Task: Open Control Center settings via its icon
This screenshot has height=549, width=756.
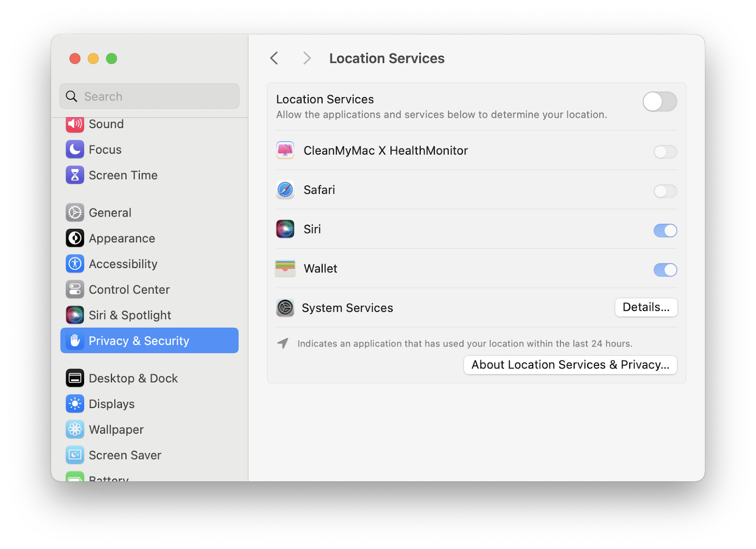Action: click(75, 289)
